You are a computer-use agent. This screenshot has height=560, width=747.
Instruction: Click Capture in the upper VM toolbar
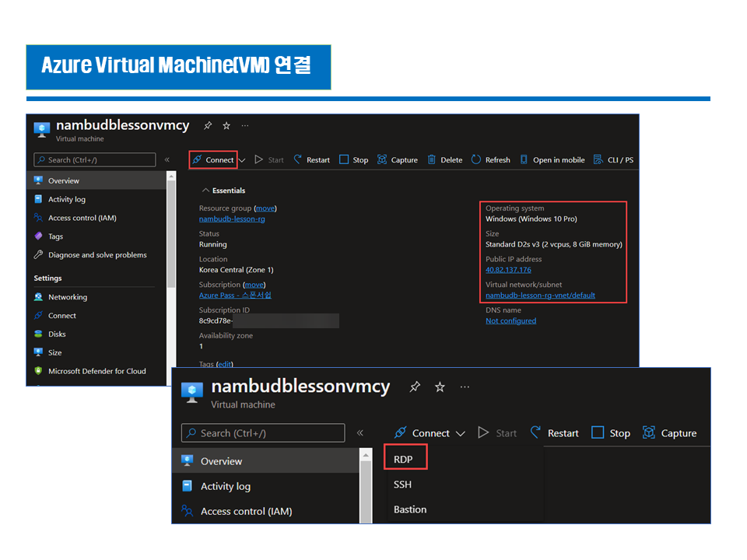click(398, 160)
